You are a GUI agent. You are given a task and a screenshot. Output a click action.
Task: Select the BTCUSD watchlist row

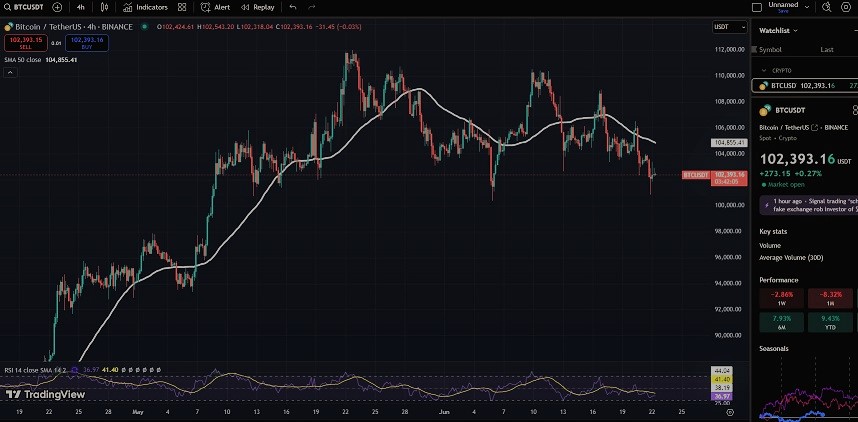pyautogui.click(x=805, y=85)
